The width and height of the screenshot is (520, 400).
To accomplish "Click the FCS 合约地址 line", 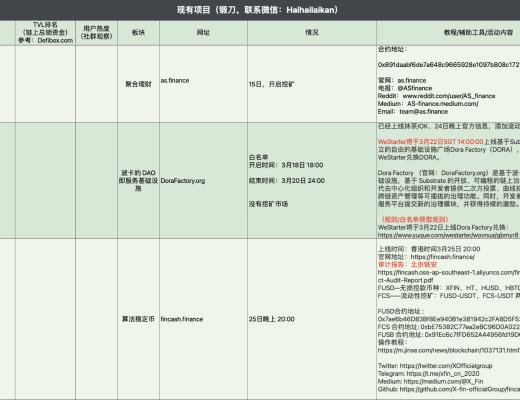I will click(449, 327).
